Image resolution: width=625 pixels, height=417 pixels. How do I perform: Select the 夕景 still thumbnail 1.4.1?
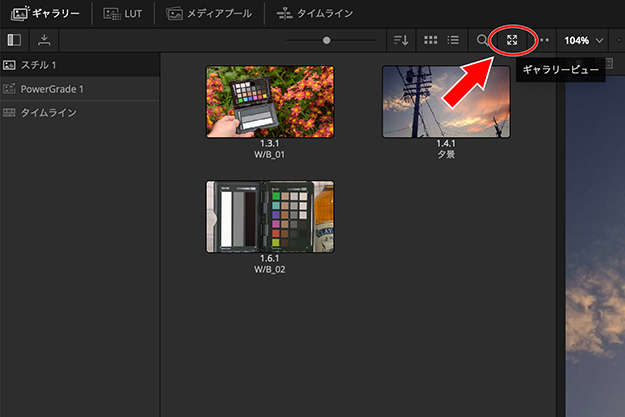(446, 102)
